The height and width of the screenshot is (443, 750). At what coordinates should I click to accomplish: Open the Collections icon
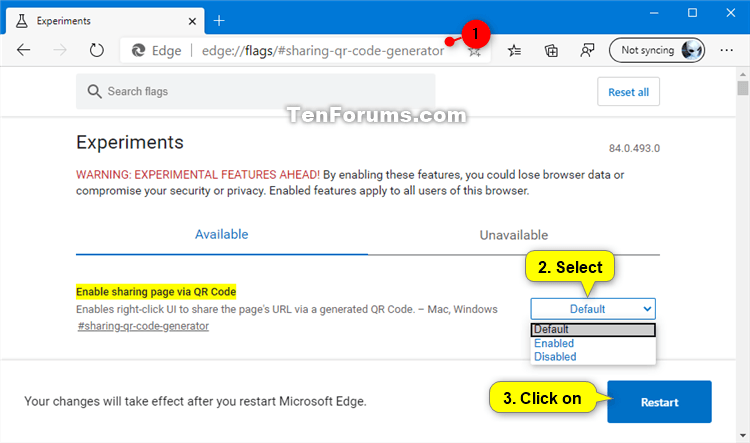(551, 50)
